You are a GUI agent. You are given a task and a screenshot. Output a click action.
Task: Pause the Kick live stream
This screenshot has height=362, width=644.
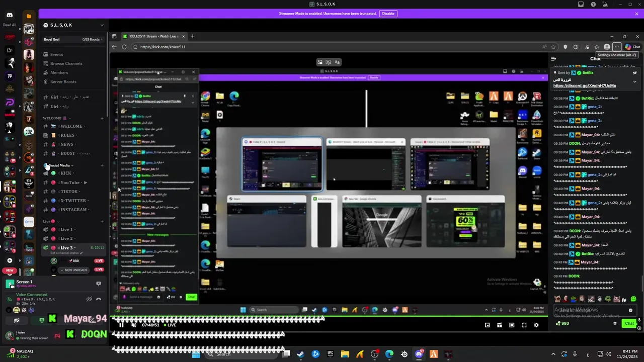(121, 325)
